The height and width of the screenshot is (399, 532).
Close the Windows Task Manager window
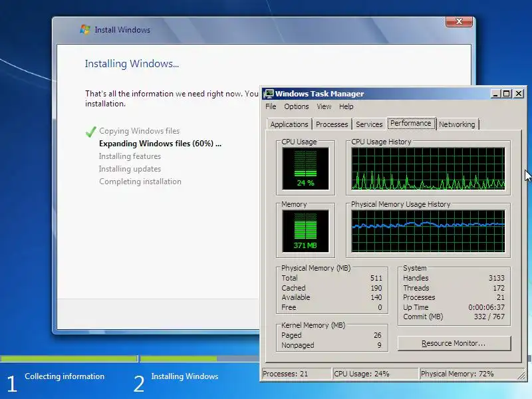point(519,94)
